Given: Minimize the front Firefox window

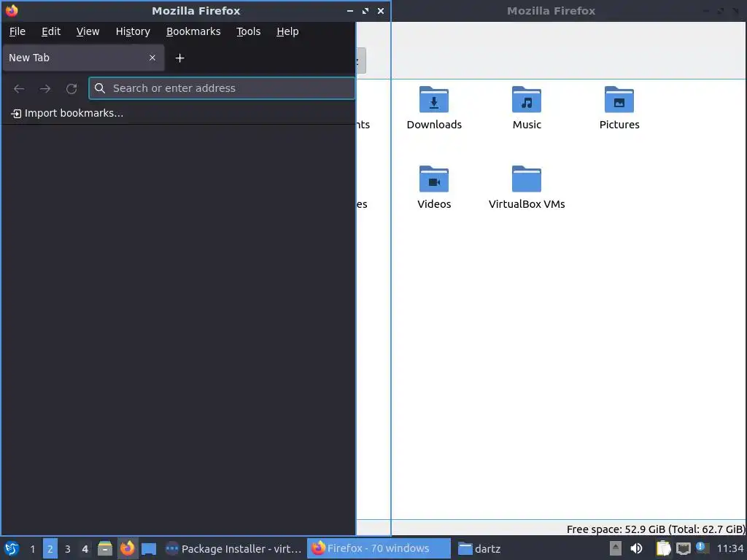Looking at the screenshot, I should pyautogui.click(x=350, y=11).
